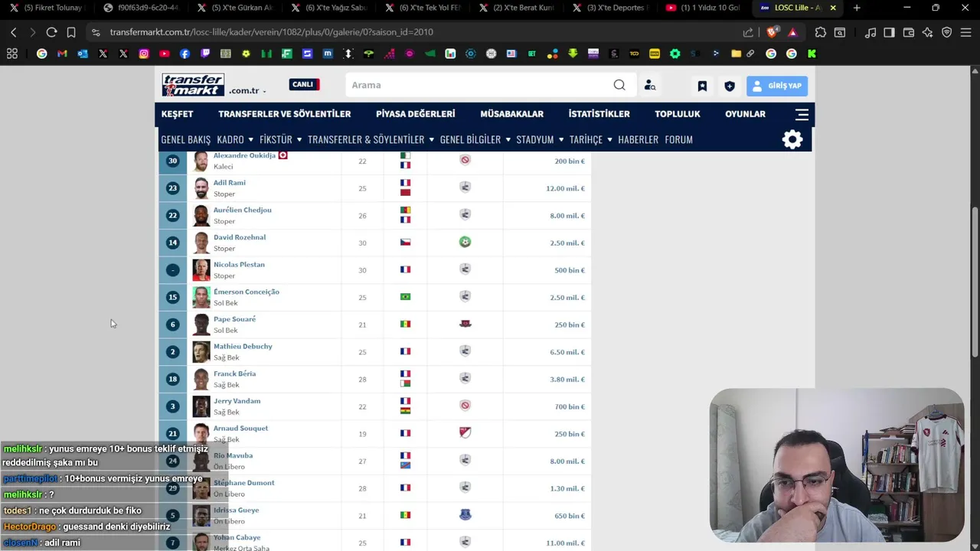Image resolution: width=980 pixels, height=551 pixels.
Task: Open the .com.tr domain selector dropdown
Action: pyautogui.click(x=247, y=90)
